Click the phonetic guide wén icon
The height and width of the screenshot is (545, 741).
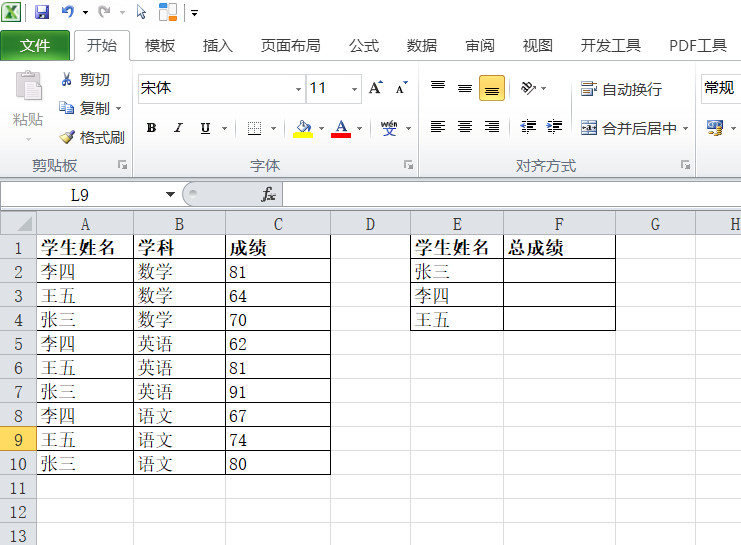[x=389, y=128]
